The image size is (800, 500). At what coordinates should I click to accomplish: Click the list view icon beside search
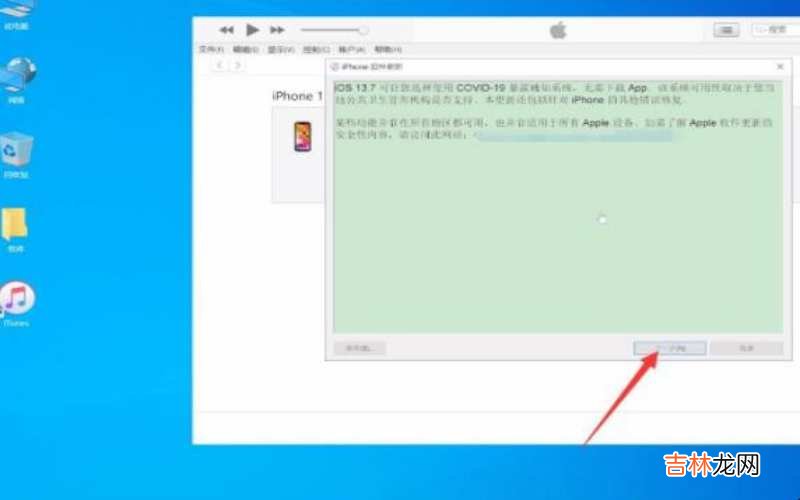pos(726,30)
